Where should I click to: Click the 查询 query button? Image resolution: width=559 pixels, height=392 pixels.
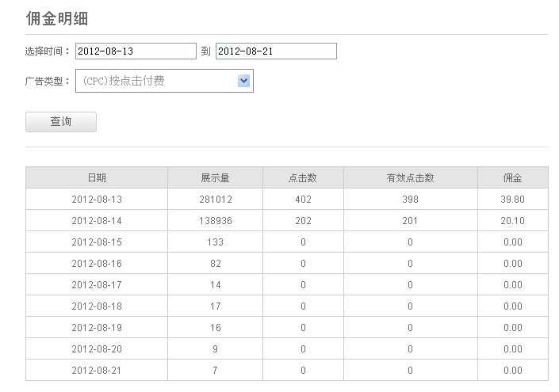61,122
